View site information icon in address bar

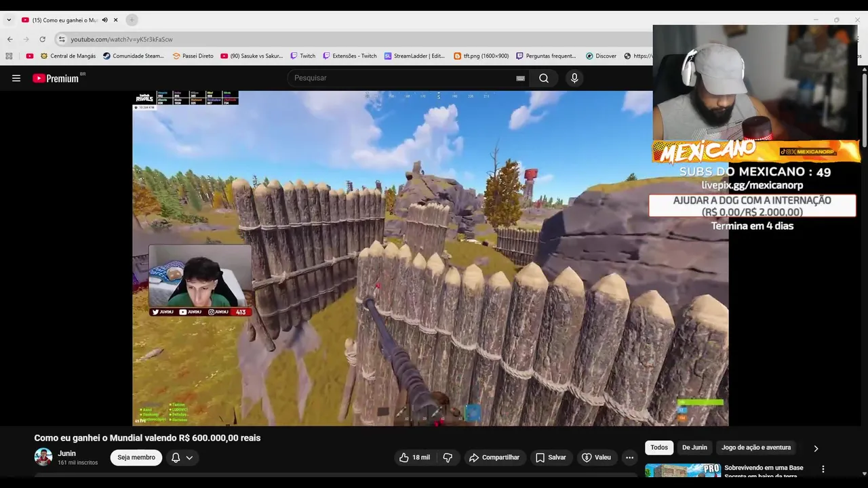click(x=62, y=39)
